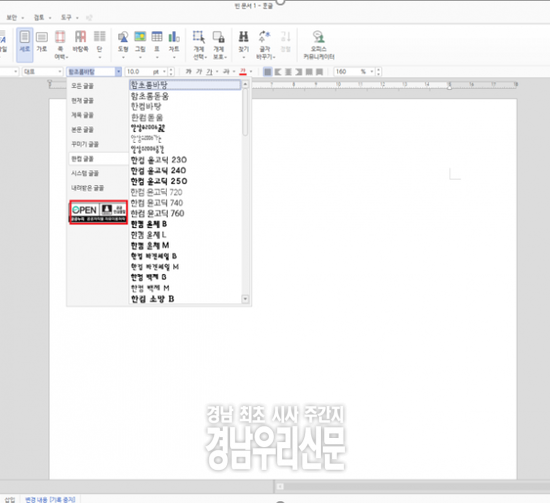Select justify (both sides) alignment button
550x503 pixels.
tap(268, 72)
